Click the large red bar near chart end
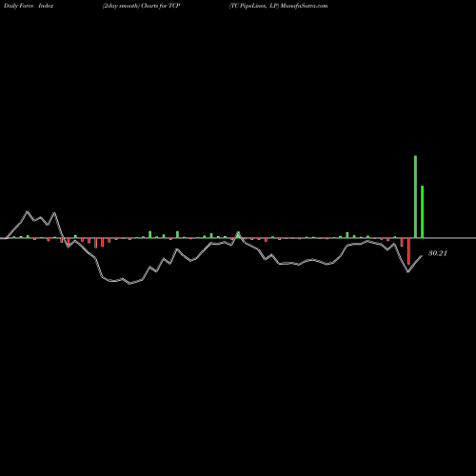 [408, 251]
